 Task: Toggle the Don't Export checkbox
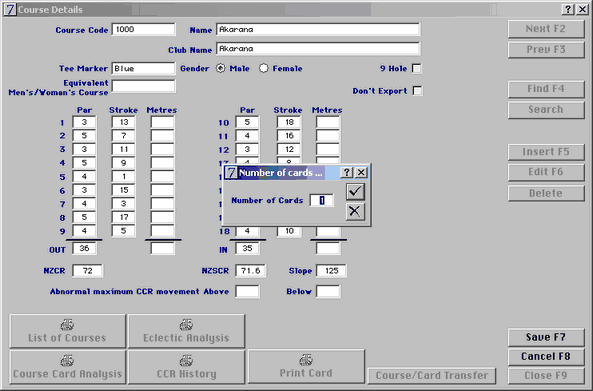tap(418, 91)
